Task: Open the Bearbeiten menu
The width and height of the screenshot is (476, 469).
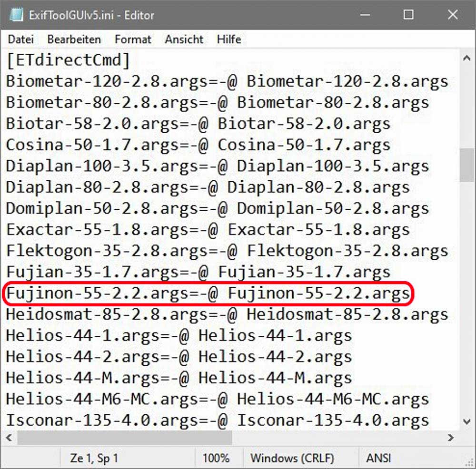Action: pos(74,39)
